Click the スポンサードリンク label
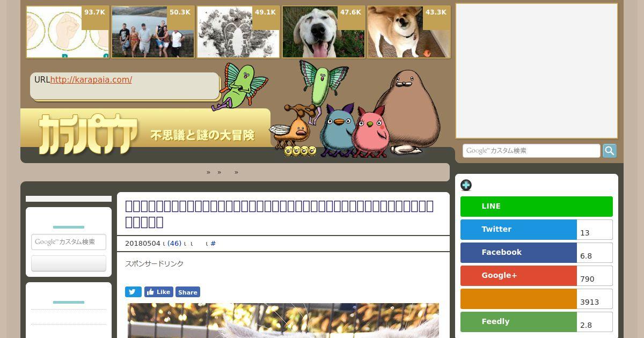 [155, 264]
